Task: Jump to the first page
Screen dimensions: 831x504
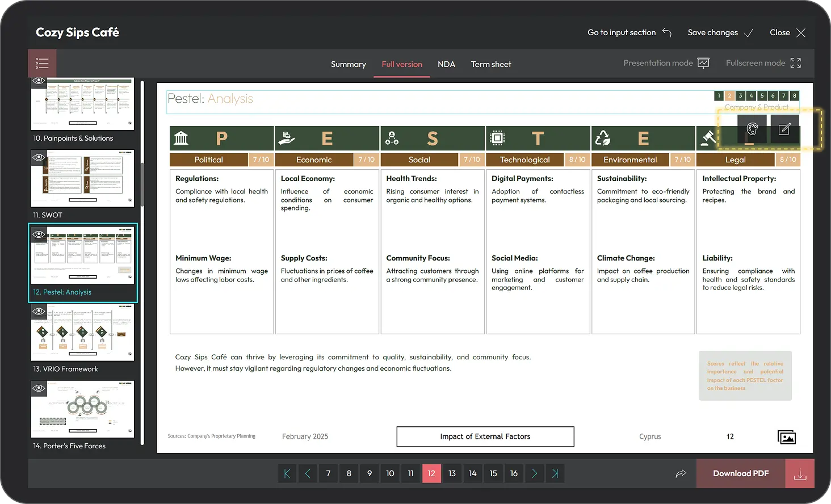Action: pos(287,473)
